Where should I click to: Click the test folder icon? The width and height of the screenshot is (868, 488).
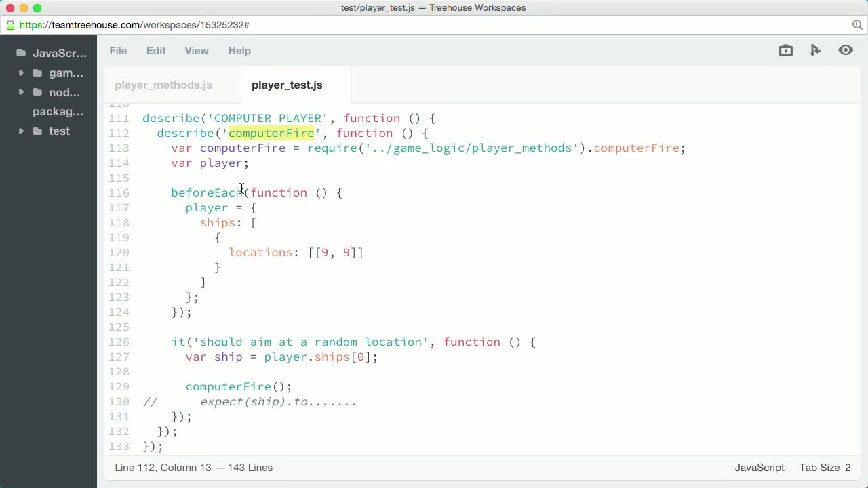pos(37,131)
